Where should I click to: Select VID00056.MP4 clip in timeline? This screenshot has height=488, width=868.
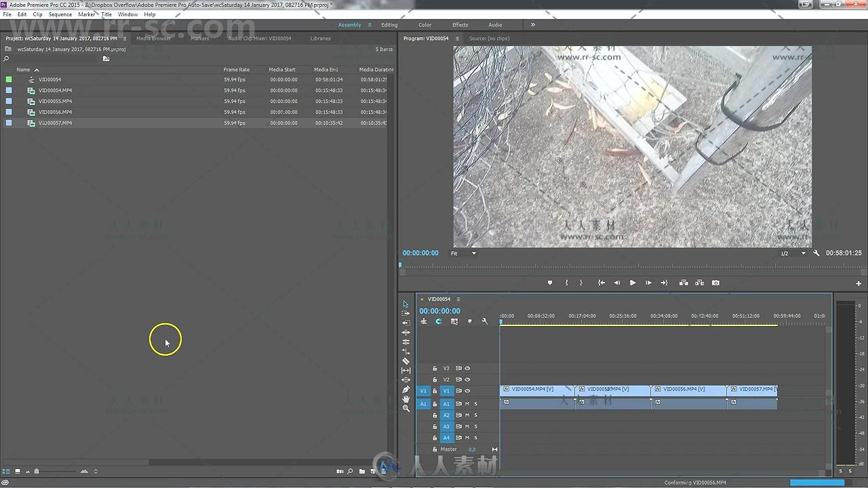click(x=689, y=390)
